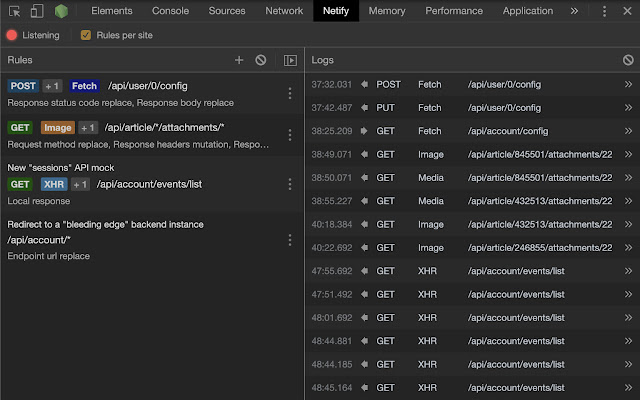Image resolution: width=640 pixels, height=400 pixels.
Task: Click the PUT /api/user/0/config log row
Action: click(470, 108)
